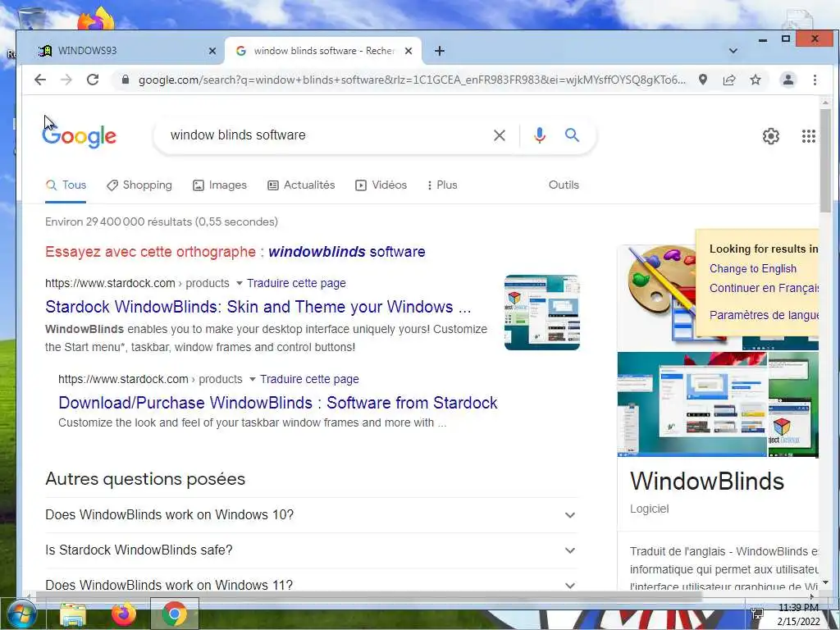Click the Google logo

point(80,136)
